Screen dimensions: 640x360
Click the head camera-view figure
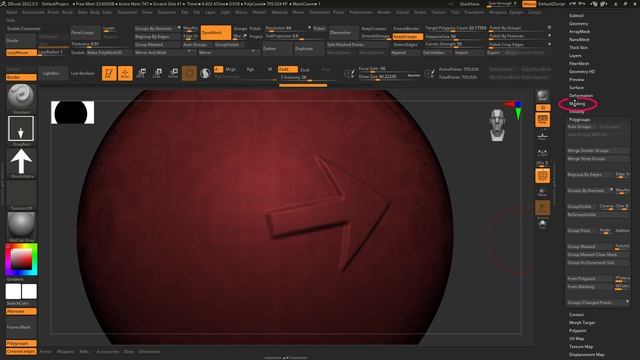498,125
